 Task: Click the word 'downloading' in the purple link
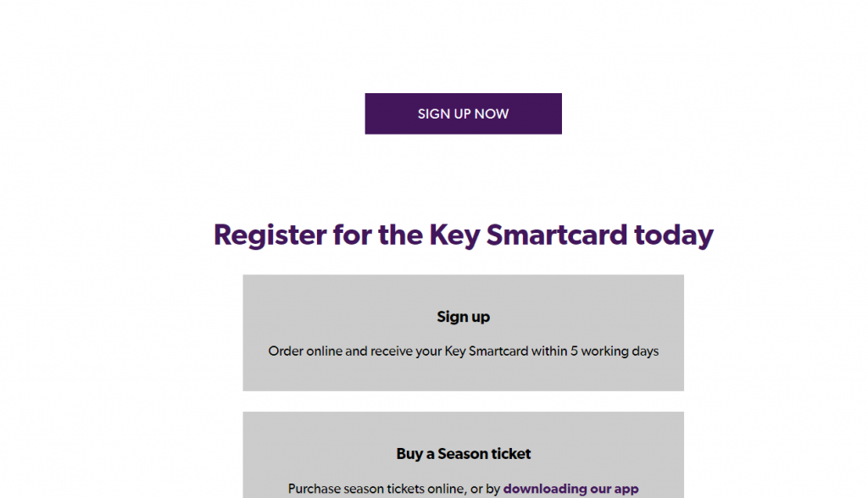coord(545,490)
